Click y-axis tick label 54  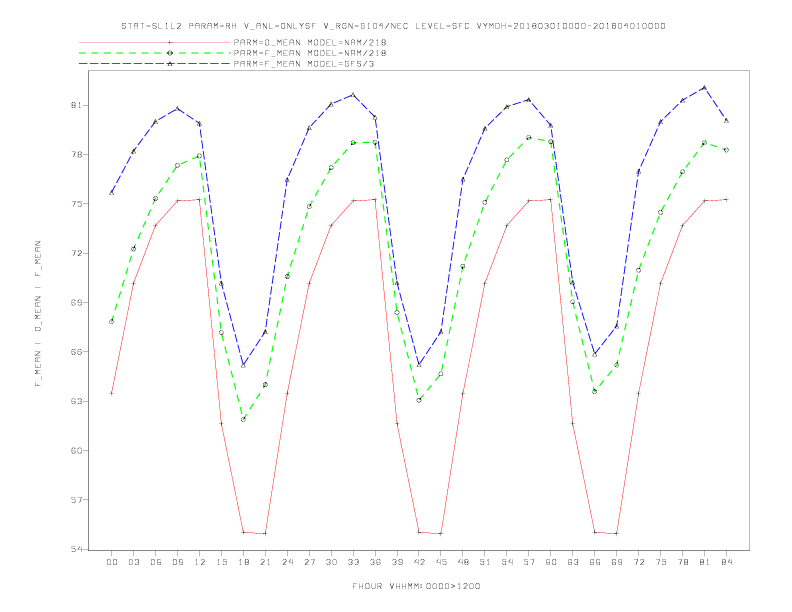click(x=76, y=549)
